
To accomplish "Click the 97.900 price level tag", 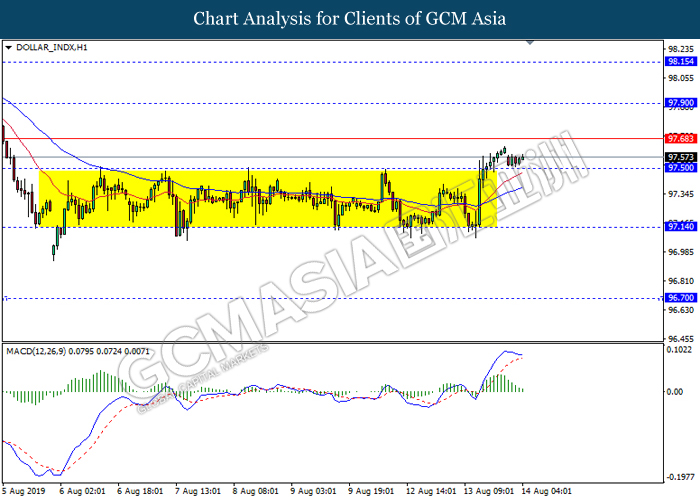I will pyautogui.click(x=680, y=103).
